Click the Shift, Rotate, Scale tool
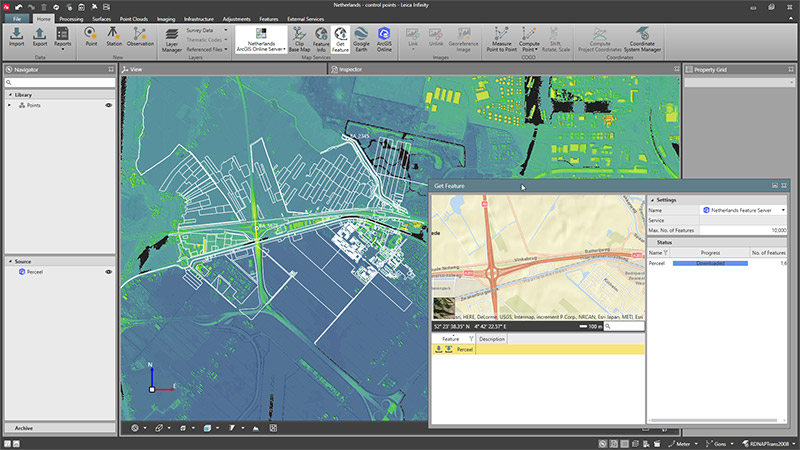Image resolution: width=800 pixels, height=450 pixels. (x=555, y=39)
